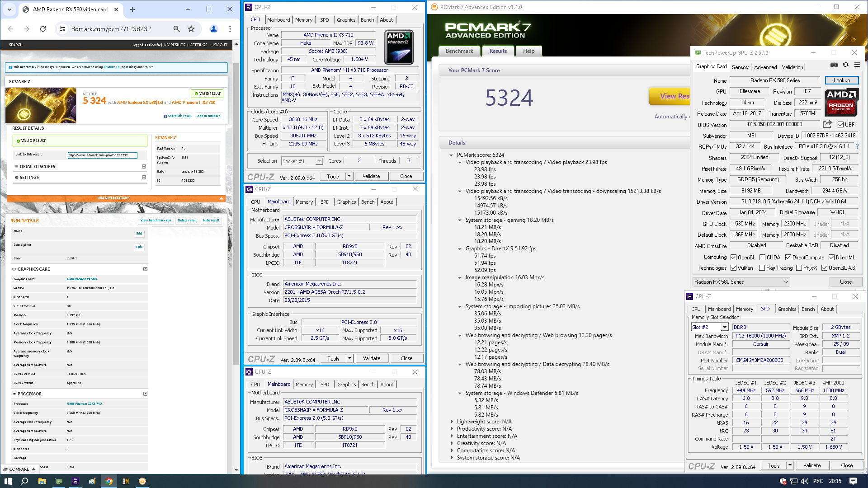Open the notification center icon
This screenshot has width=868, height=488.
[x=853, y=481]
